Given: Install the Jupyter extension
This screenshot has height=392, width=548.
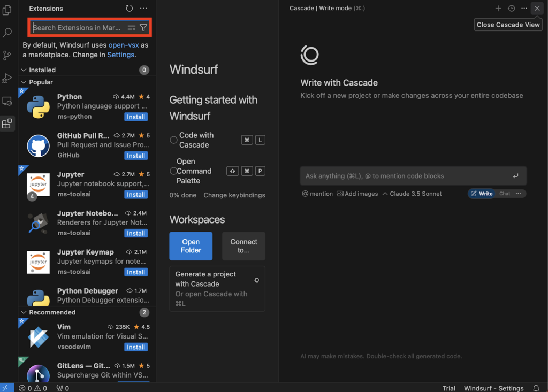Looking at the screenshot, I should pos(136,195).
